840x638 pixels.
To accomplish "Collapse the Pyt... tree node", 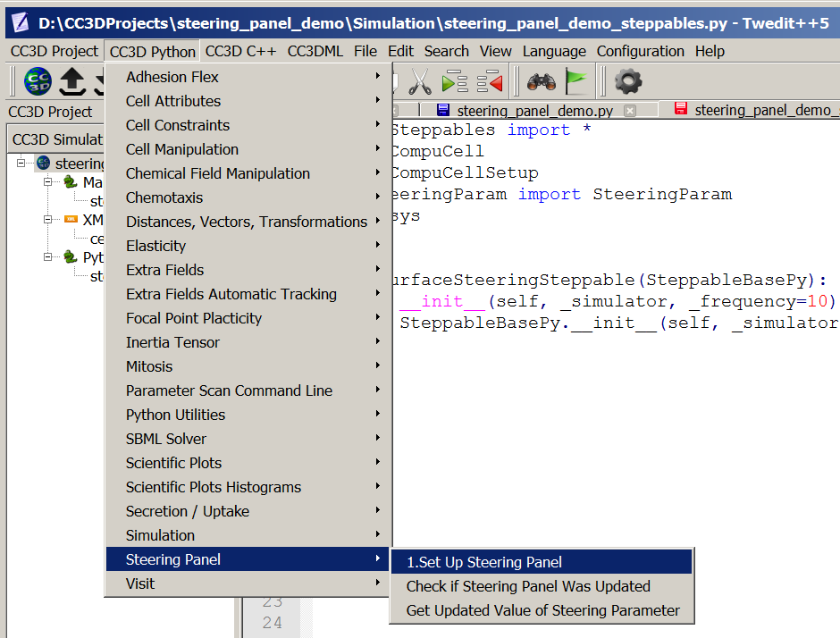I will click(47, 256).
